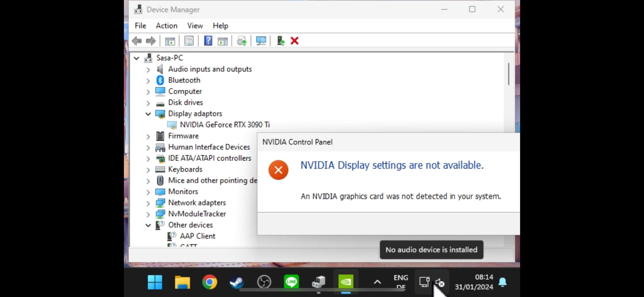644x297 pixels.
Task: Select the Keyboards label
Action: 185,169
